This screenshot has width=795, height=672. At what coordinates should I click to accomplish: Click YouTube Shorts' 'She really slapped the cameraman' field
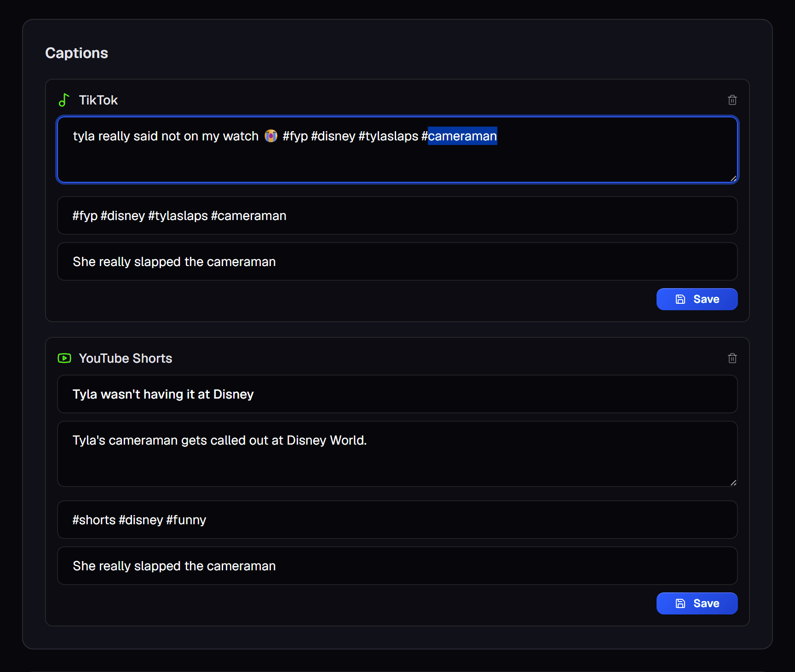point(397,566)
